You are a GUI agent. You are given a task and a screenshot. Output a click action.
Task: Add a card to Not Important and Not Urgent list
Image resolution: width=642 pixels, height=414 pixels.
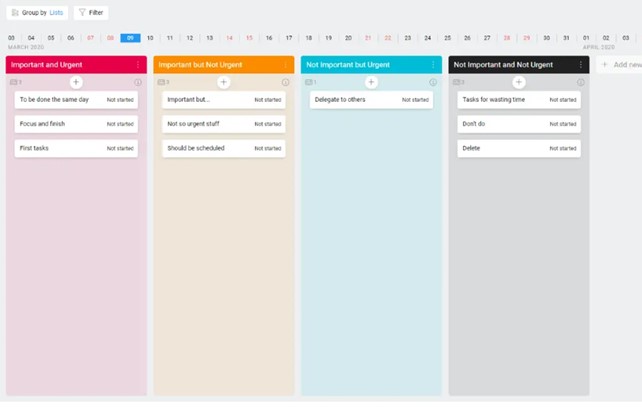[x=518, y=82]
